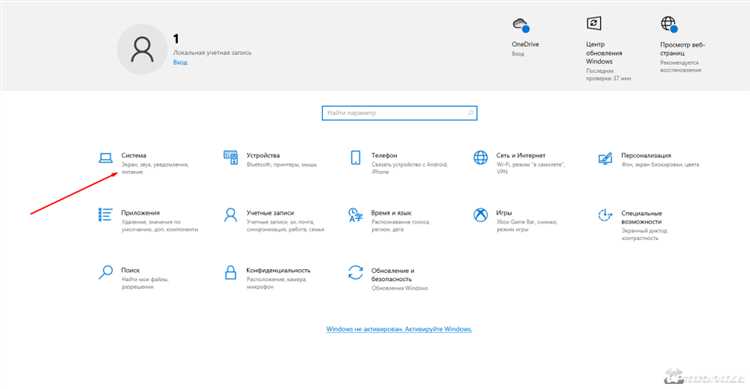Viewport: 750px width, 389px height.
Task: Select the Сеть и Интернет title
Action: point(521,156)
